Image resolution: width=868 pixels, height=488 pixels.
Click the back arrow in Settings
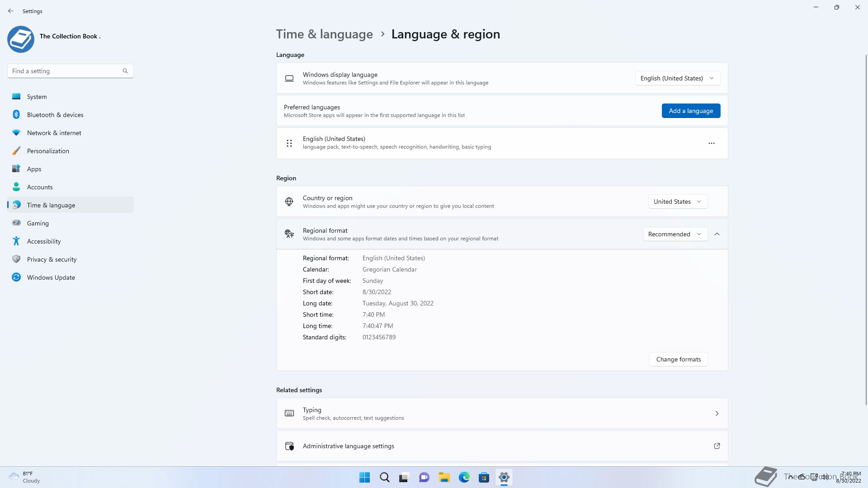click(11, 11)
